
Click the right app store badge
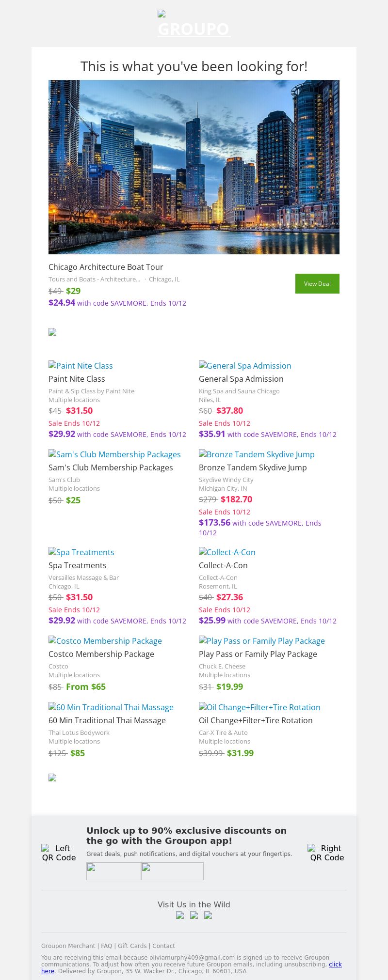[172, 871]
